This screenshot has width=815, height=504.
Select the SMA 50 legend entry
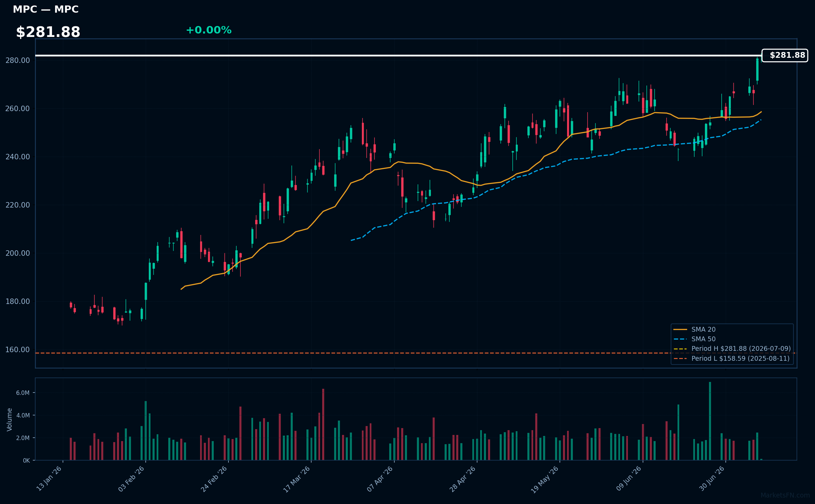695,339
